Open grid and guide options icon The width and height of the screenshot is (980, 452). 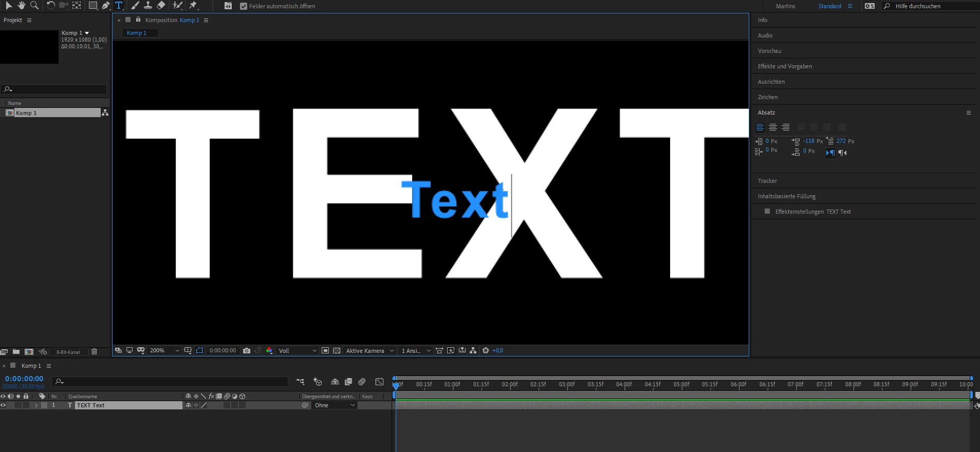point(188,350)
